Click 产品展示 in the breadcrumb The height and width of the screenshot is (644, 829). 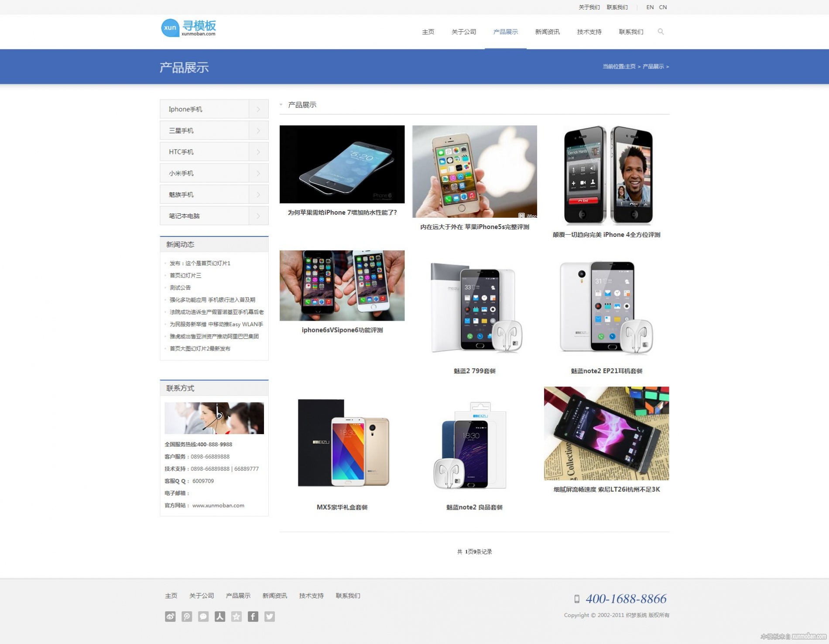[x=653, y=66]
